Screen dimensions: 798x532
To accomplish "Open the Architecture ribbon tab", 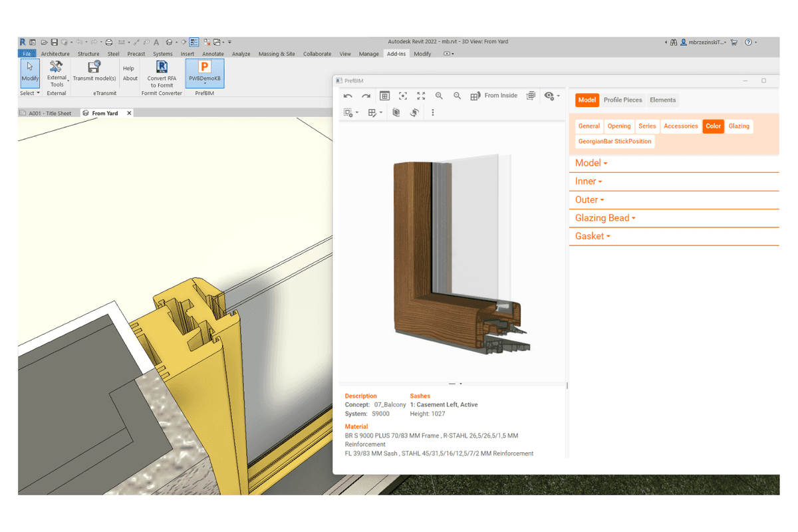I will [55, 54].
